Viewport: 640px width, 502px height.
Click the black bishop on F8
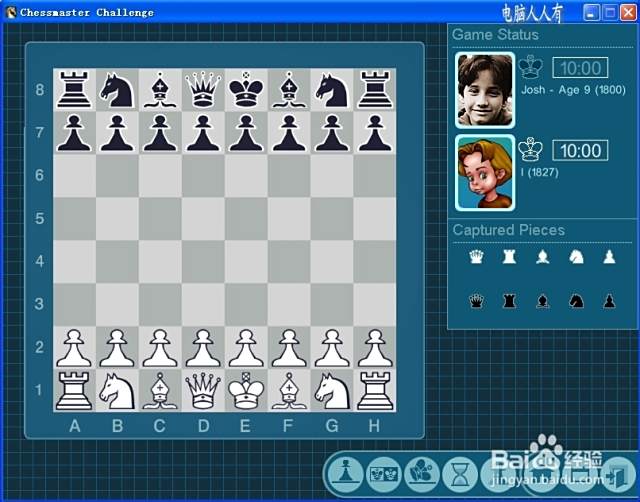click(x=289, y=90)
